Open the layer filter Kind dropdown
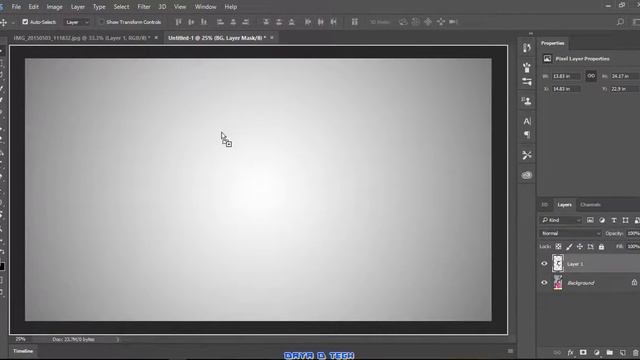Viewport: 640px width, 360px height. click(x=561, y=220)
